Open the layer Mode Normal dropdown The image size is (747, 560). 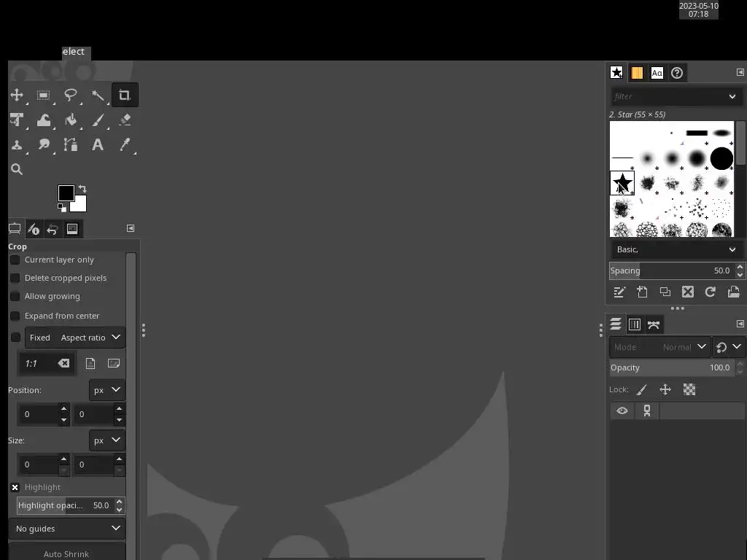tap(659, 347)
